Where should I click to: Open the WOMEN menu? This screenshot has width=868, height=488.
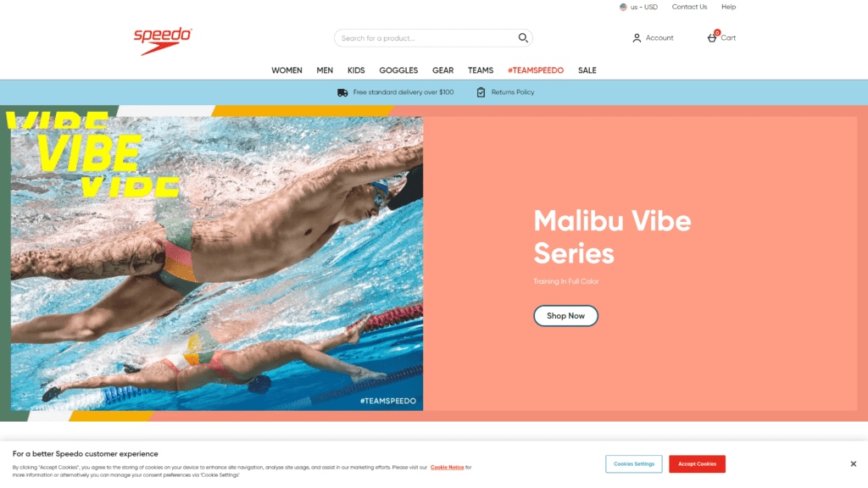click(287, 70)
